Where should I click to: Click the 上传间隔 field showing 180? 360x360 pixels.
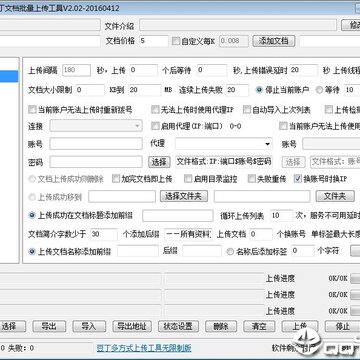(x=76, y=70)
